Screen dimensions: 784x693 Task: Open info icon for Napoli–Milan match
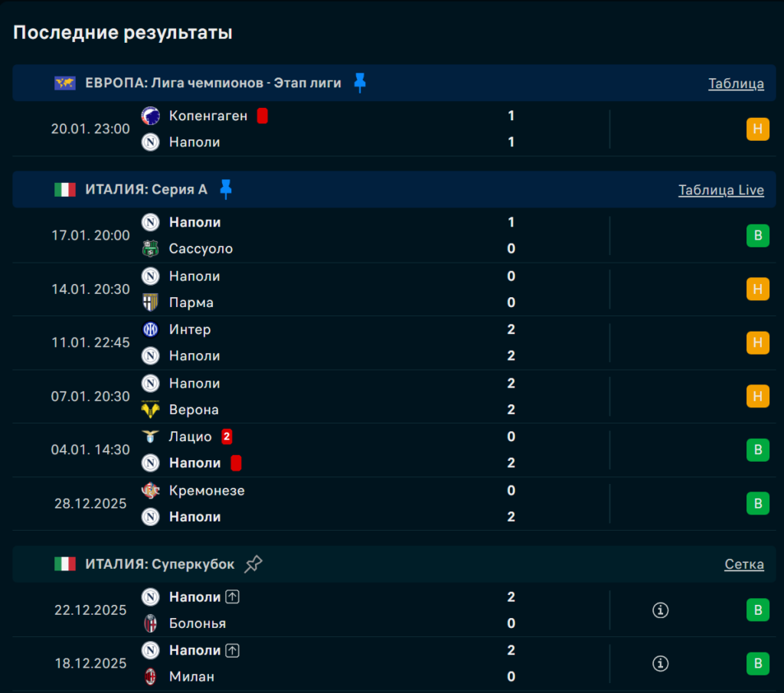[x=660, y=663]
